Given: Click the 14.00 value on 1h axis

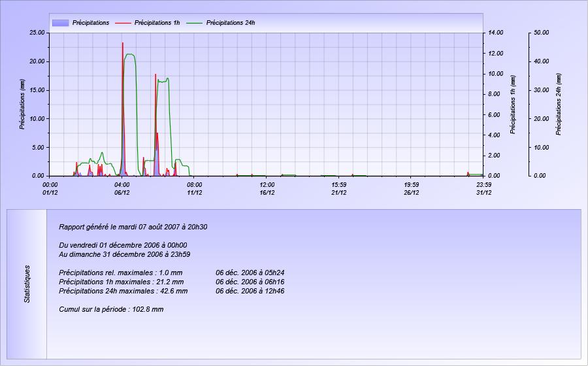Looking at the screenshot, I should (496, 33).
